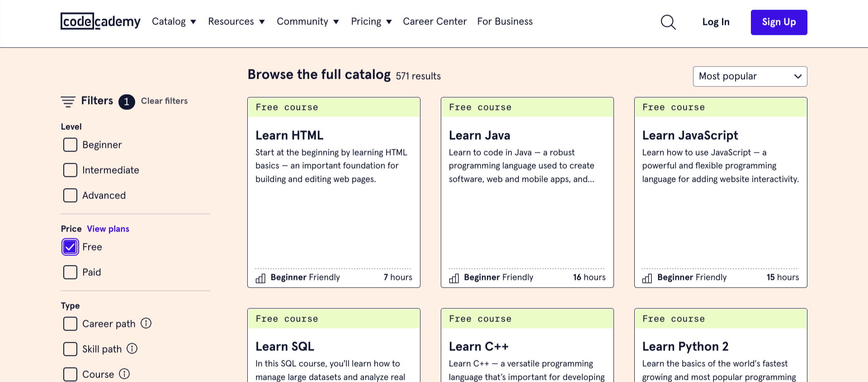
Task: Click info icon beside Career path
Action: (x=146, y=323)
